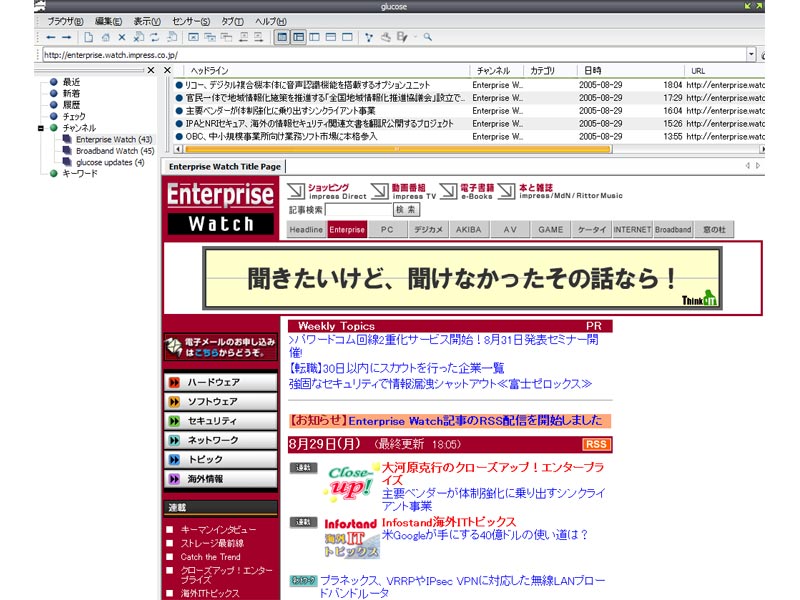Open the Broadband site tab
800x600 pixels.
673,230
